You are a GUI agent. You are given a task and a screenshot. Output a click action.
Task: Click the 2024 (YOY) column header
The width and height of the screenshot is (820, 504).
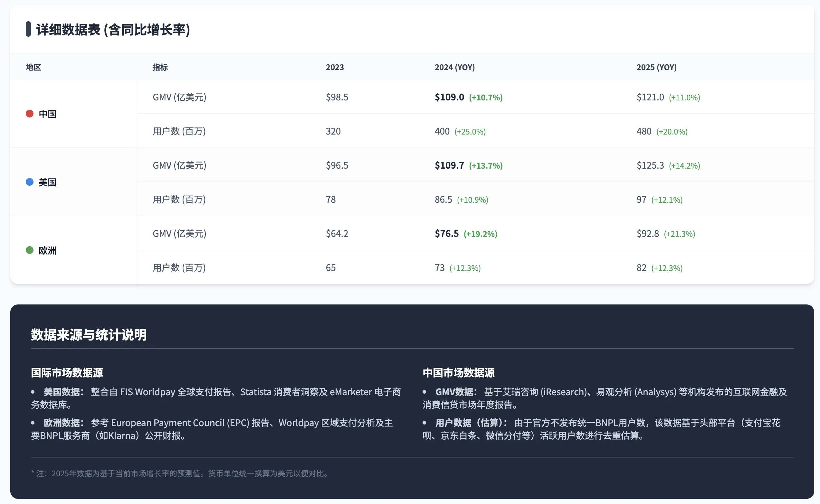pos(454,67)
